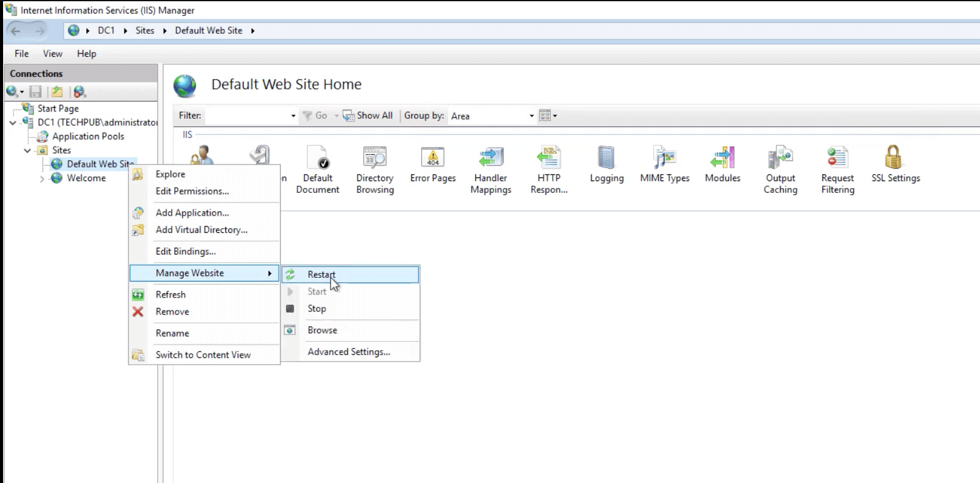980x483 pixels.
Task: Click the Browse icon in submenu
Action: pos(290,330)
